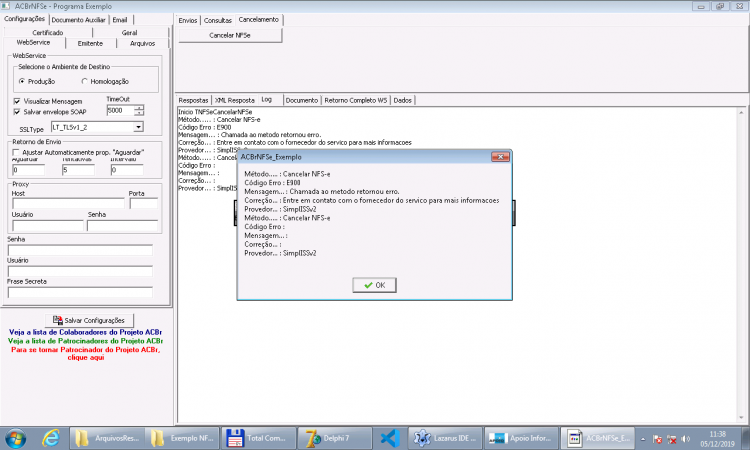Click the Proxy Host input field

[x=68, y=203]
